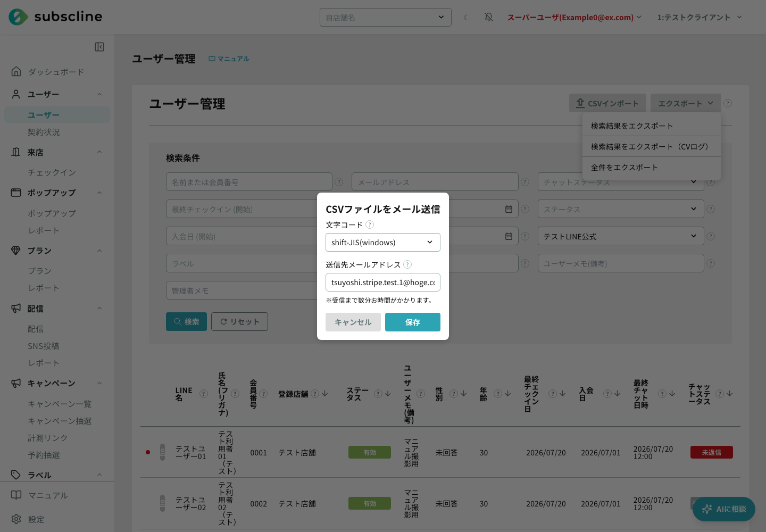Viewport: 766px width, 532px height.
Task: Click the 名前または会員番号 search field
Action: (249, 182)
